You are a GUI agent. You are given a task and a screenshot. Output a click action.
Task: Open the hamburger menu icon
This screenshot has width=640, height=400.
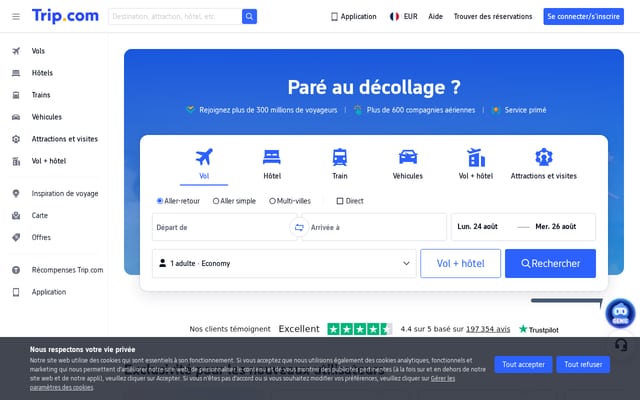pos(16,17)
